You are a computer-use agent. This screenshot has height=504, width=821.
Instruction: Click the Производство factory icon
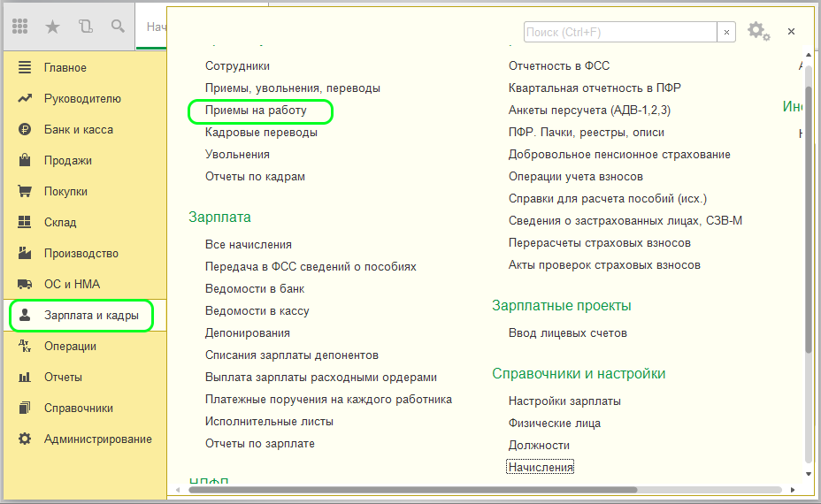(25, 253)
